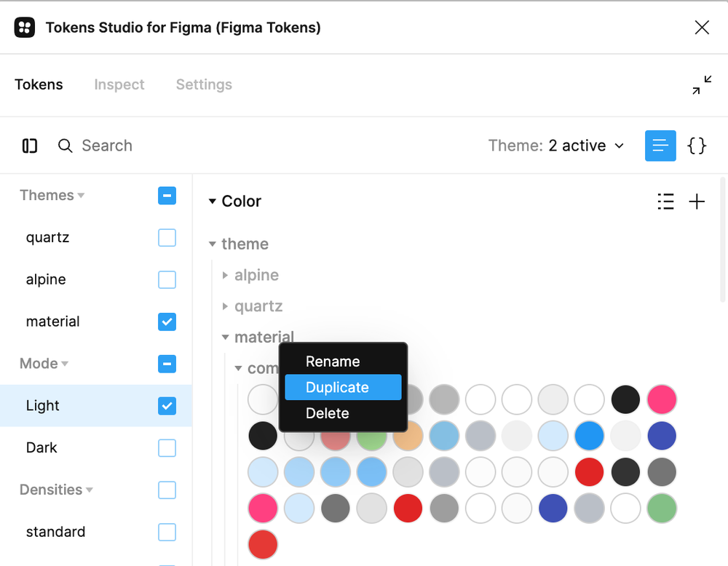
Task: Switch to the Inspect tab
Action: coord(119,85)
